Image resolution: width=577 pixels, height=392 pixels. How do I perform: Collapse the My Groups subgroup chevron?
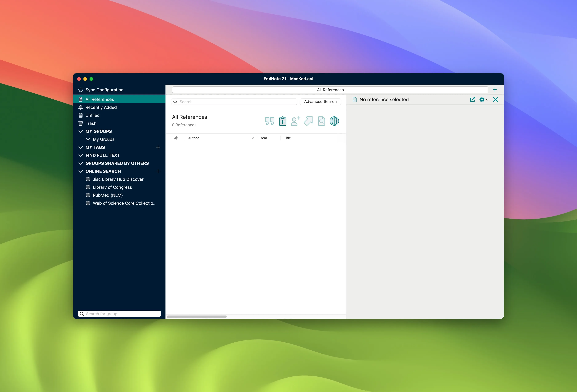(x=88, y=139)
